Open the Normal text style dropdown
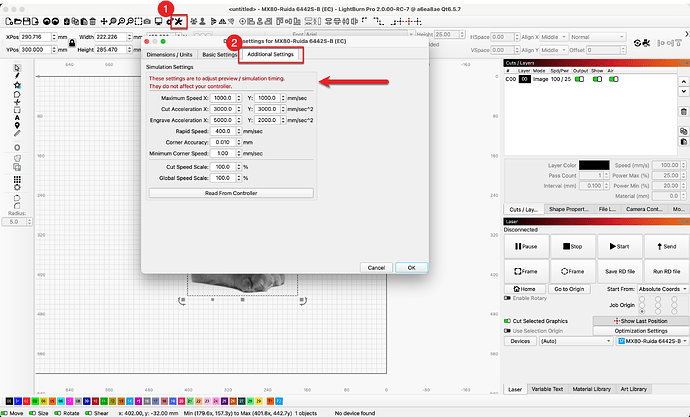Viewport: 690px width, 417px height. click(x=598, y=37)
